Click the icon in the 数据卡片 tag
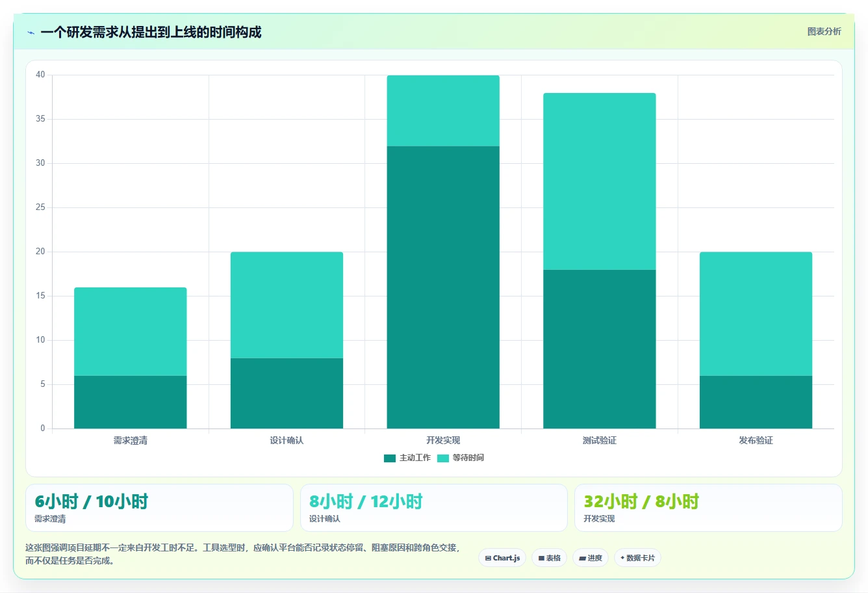 622,558
